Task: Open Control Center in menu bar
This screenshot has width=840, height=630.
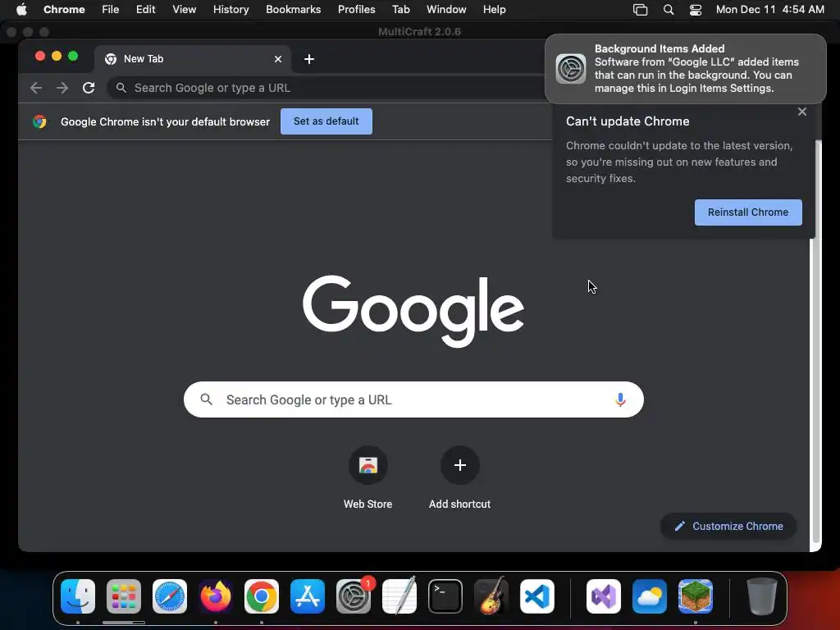Action: click(x=696, y=9)
